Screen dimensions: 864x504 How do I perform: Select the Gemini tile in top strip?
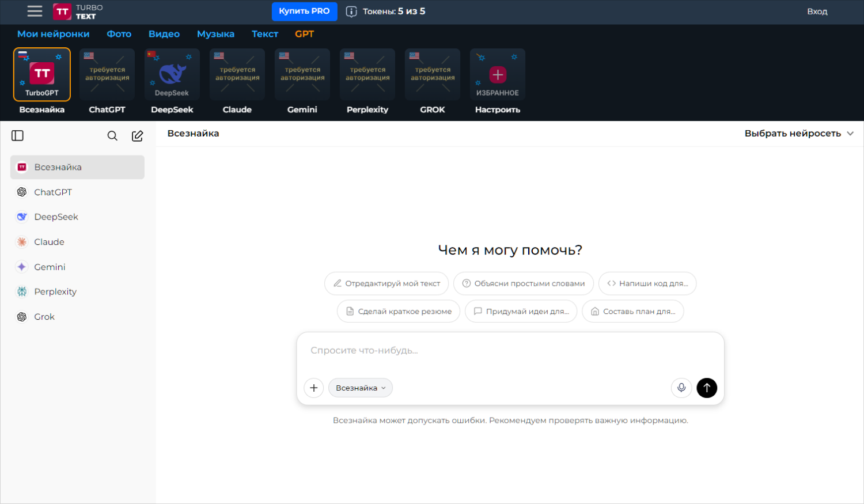click(302, 75)
